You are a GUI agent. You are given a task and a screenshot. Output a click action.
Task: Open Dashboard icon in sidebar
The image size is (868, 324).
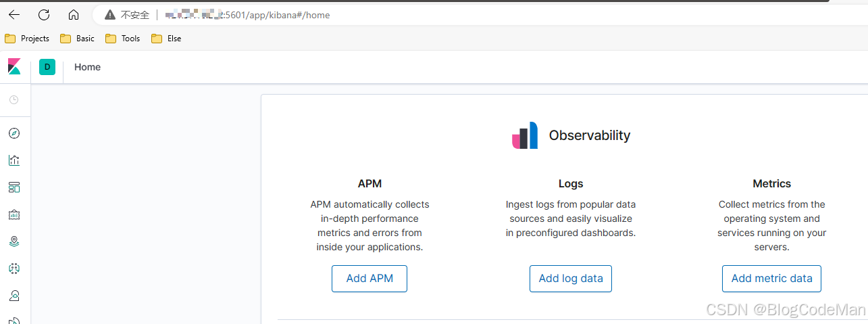14,187
